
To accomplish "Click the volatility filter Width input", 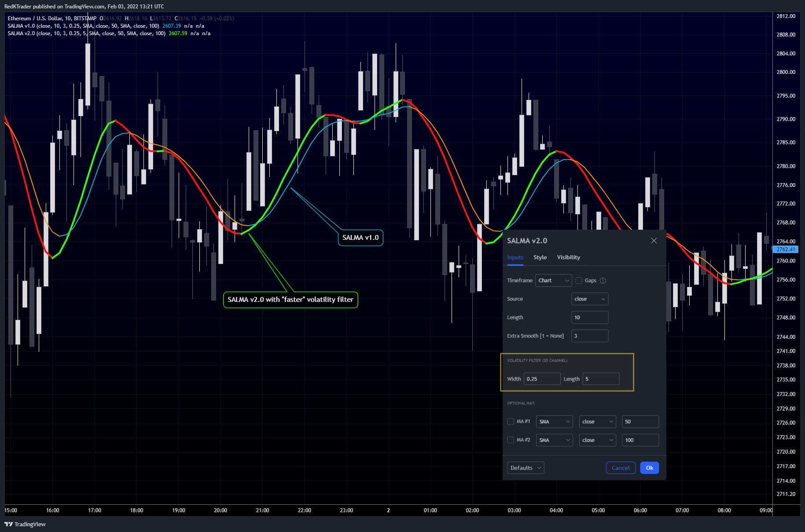I will click(542, 379).
